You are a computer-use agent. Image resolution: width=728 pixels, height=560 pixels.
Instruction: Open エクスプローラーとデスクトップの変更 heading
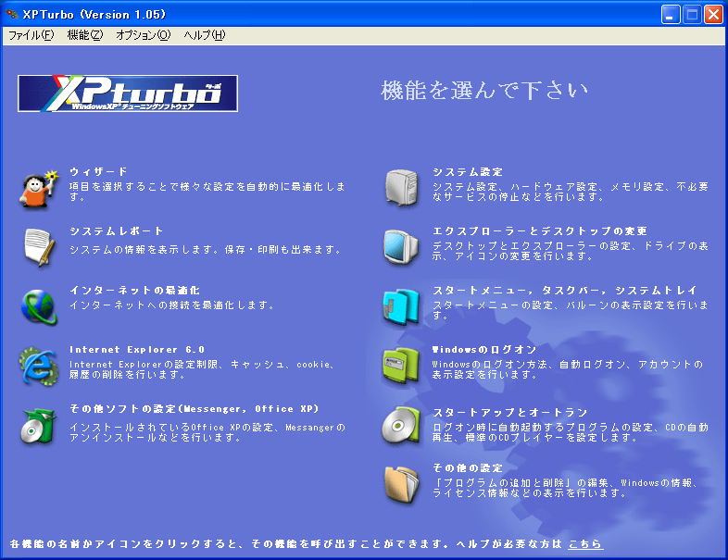point(540,231)
